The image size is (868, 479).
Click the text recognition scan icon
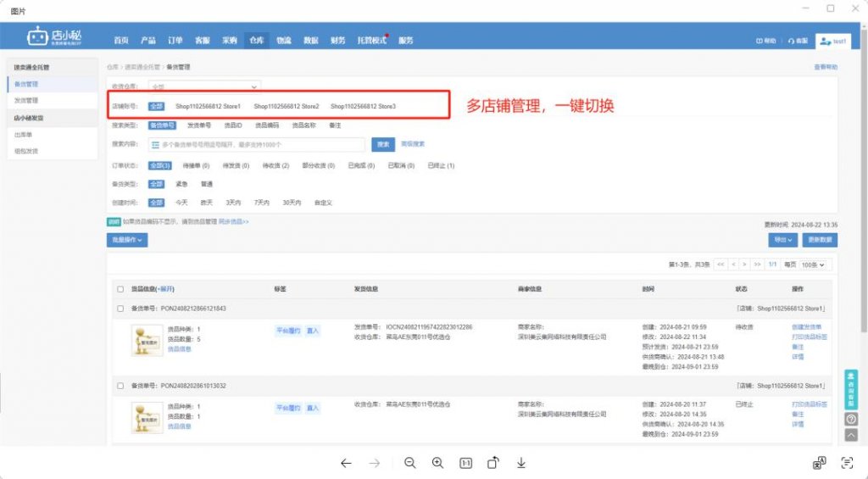pyautogui.click(x=847, y=463)
